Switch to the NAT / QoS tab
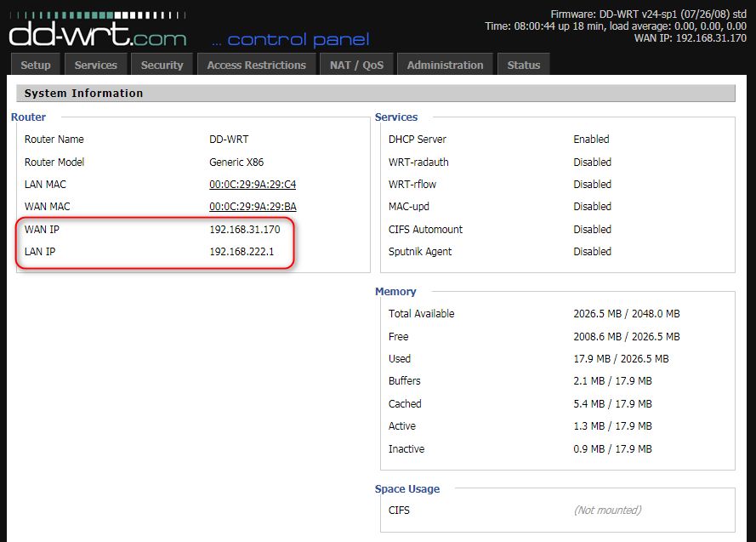 coord(356,64)
